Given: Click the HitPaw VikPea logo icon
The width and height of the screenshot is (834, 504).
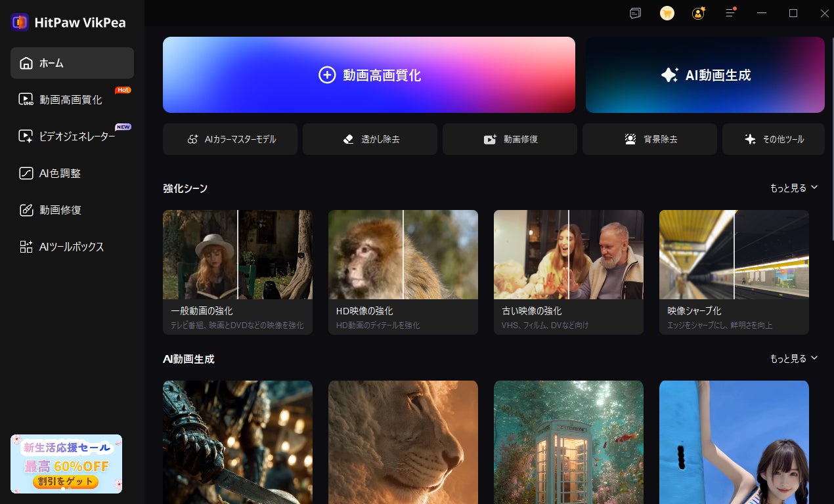Looking at the screenshot, I should [x=20, y=22].
